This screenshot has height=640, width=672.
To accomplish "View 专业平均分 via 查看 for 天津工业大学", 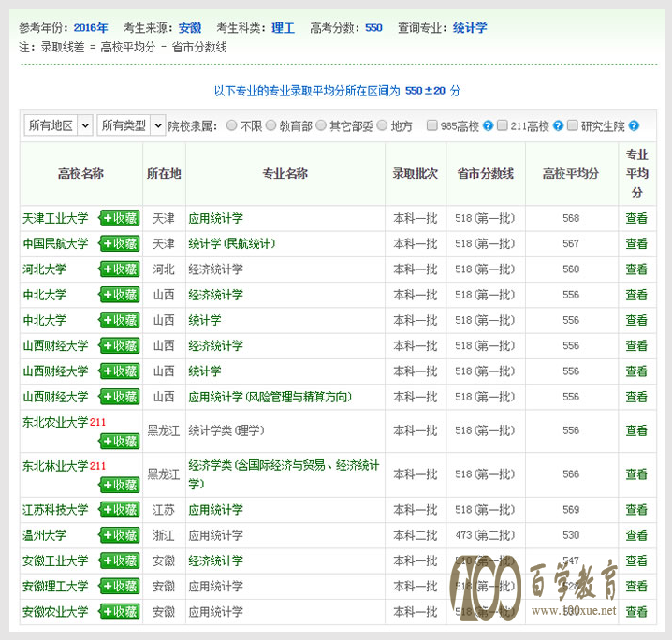I will tap(636, 218).
